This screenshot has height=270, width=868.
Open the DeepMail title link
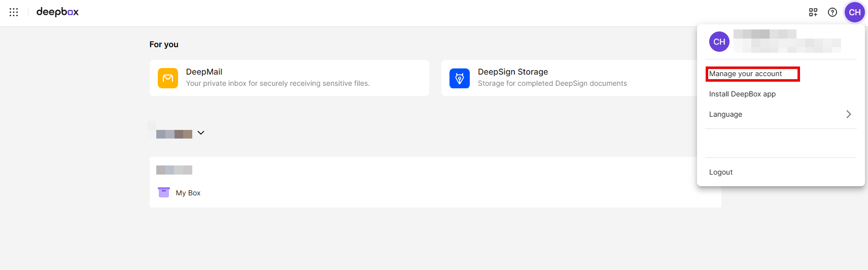[204, 72]
